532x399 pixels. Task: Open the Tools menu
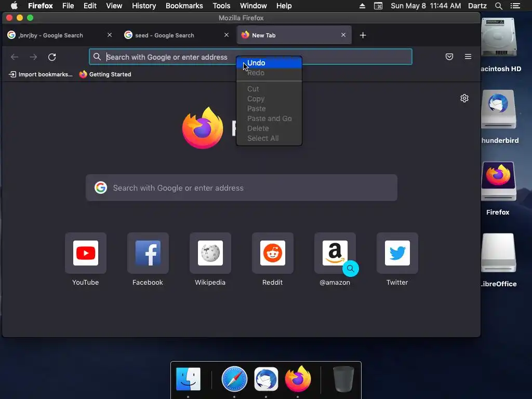pos(221,6)
